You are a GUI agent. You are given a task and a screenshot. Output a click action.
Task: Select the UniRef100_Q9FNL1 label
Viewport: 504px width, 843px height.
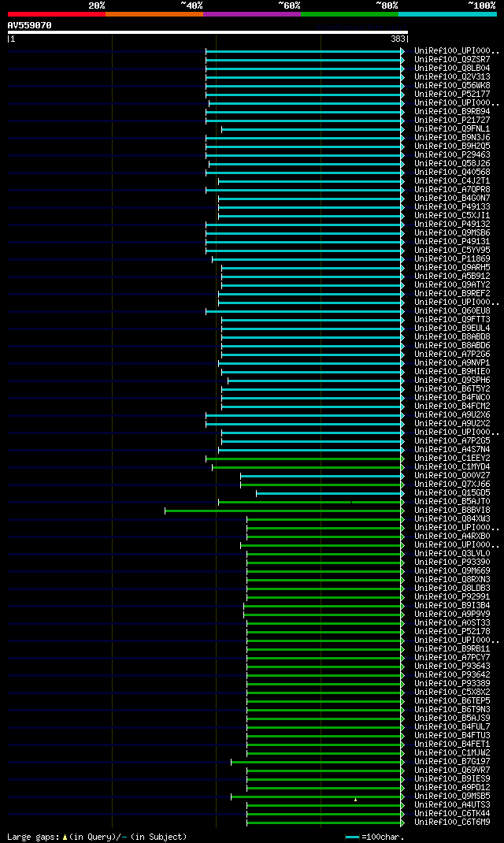452,129
